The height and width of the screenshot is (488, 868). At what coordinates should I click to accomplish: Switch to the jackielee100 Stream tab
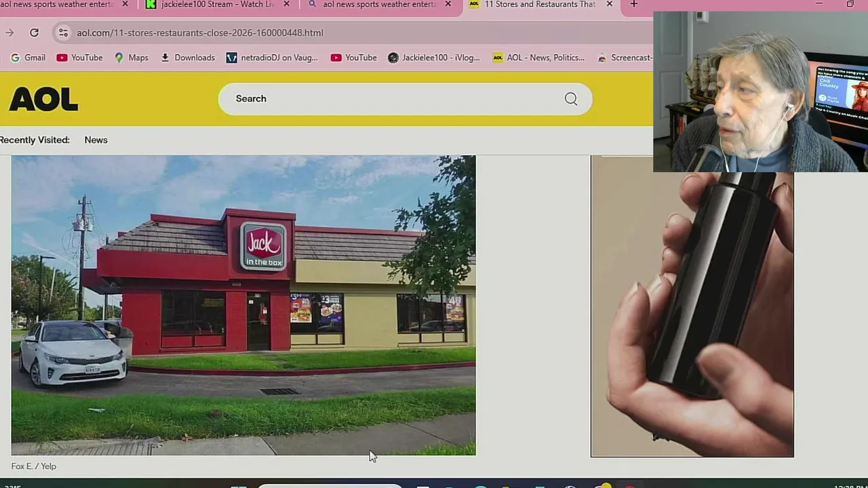[218, 5]
